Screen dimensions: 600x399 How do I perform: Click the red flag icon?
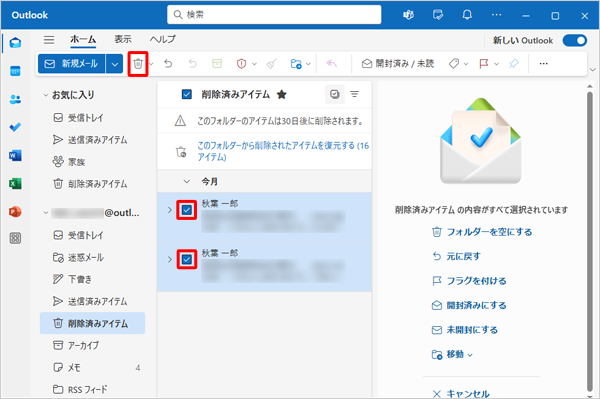pos(484,64)
